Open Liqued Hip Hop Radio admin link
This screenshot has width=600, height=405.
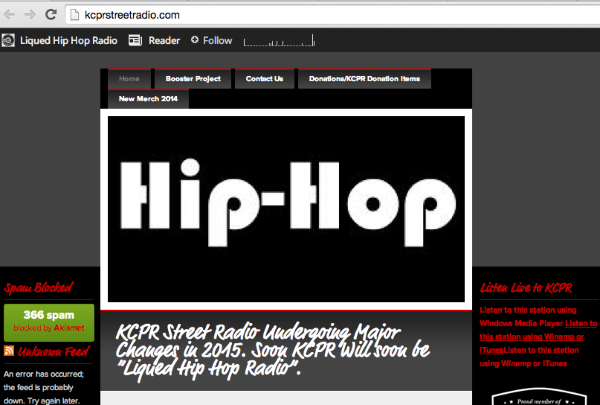(68, 40)
